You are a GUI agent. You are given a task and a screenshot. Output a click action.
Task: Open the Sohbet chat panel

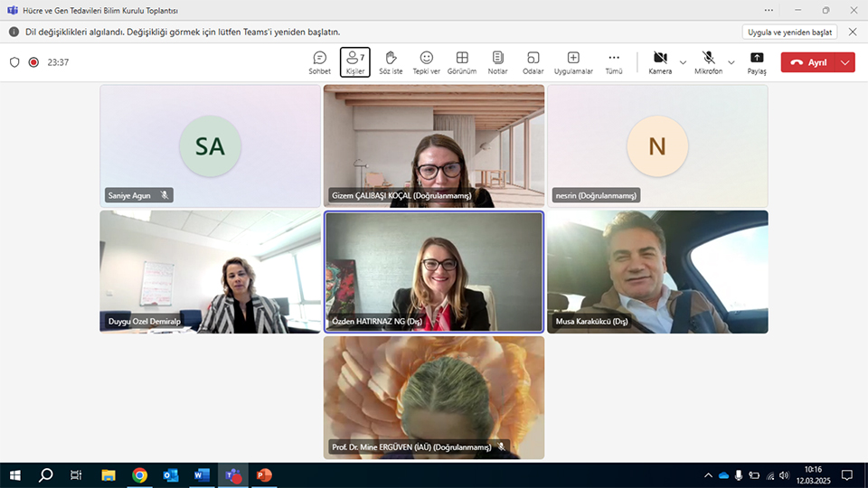(x=319, y=62)
